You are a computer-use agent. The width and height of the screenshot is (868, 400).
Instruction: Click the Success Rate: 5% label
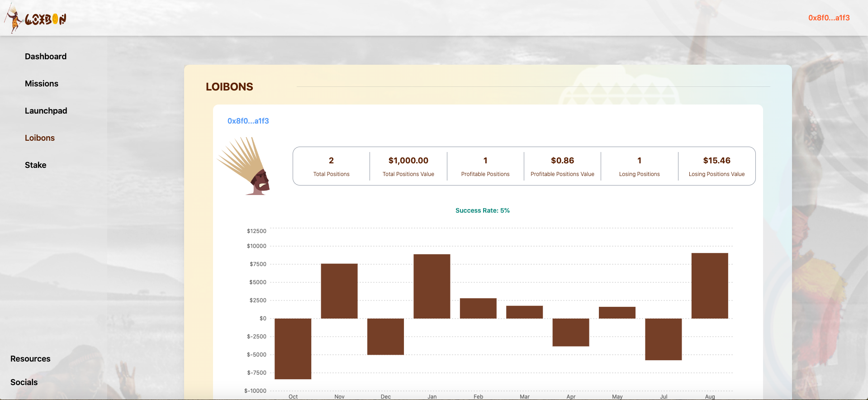point(483,210)
